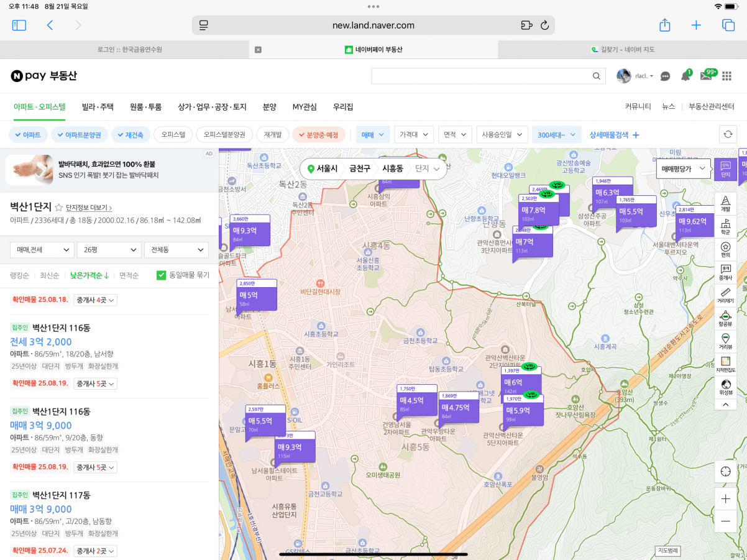Screen dimensions: 747x560
Task: Show 중개사 (realtor) locations on the map
Action: pos(725,272)
